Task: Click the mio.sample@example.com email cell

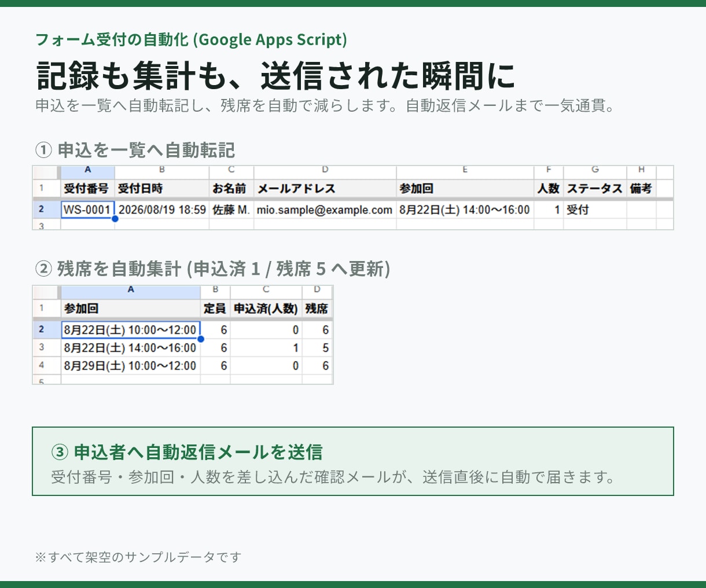Action: click(x=325, y=210)
